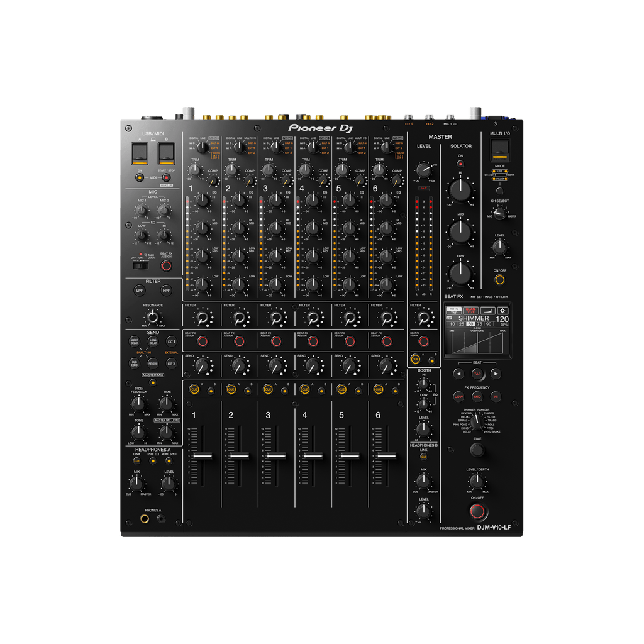The width and height of the screenshot is (644, 644).
Task: Click the MASTER LEVEL knob
Action: coord(423,170)
